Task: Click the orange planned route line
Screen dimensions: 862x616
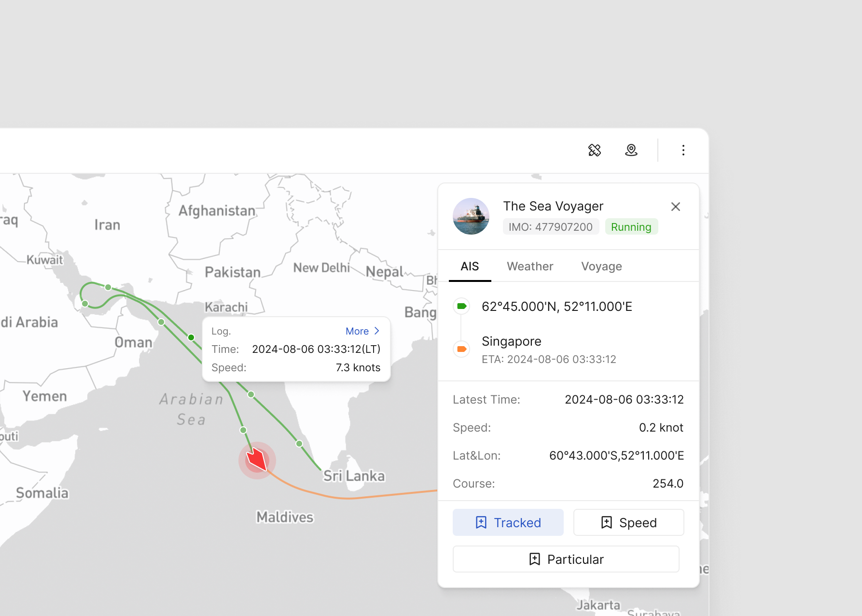Action: [x=348, y=498]
